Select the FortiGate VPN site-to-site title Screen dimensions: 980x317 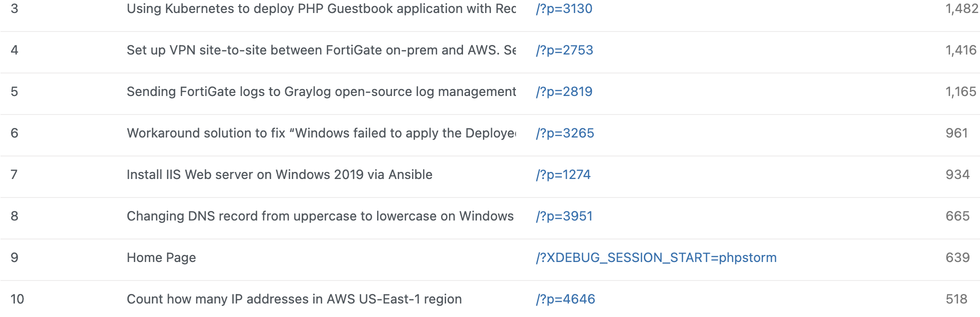coord(321,50)
